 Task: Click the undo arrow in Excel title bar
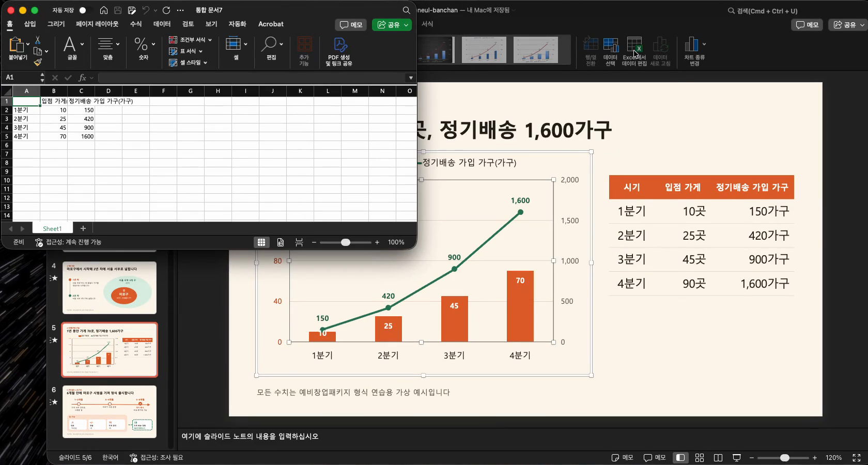tap(146, 10)
